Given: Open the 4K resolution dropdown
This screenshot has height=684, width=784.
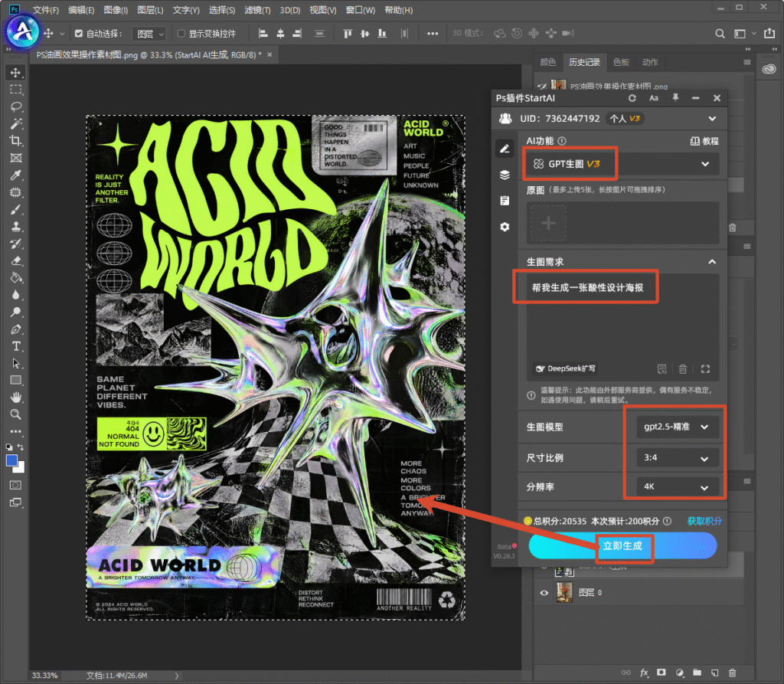Looking at the screenshot, I should click(x=677, y=486).
